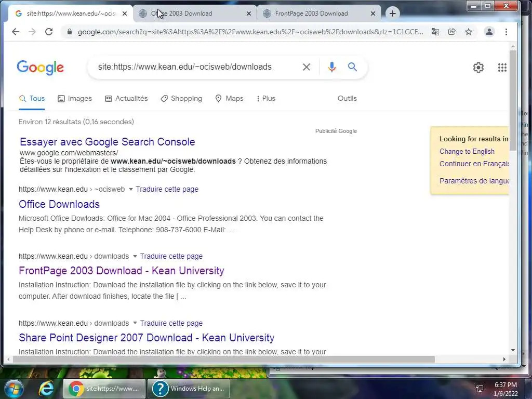Expand the arrow beside FrontPage result URL
This screenshot has width=532, height=399.
[135, 256]
